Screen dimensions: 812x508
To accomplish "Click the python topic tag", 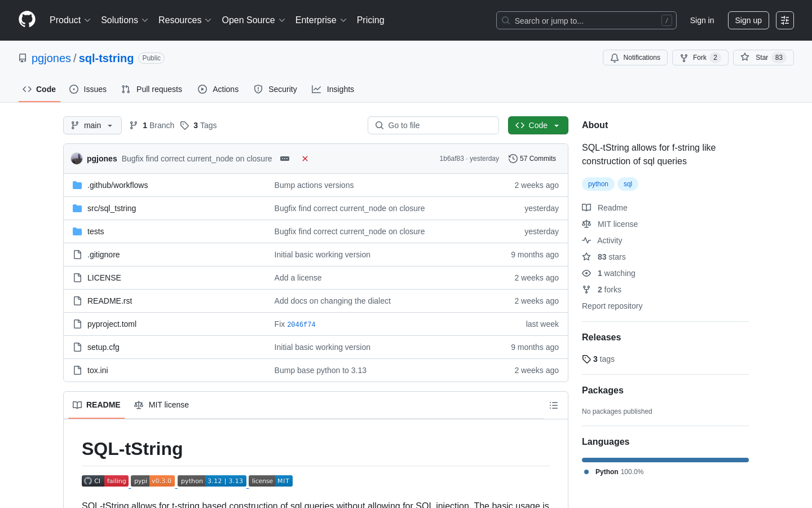I will (x=598, y=184).
